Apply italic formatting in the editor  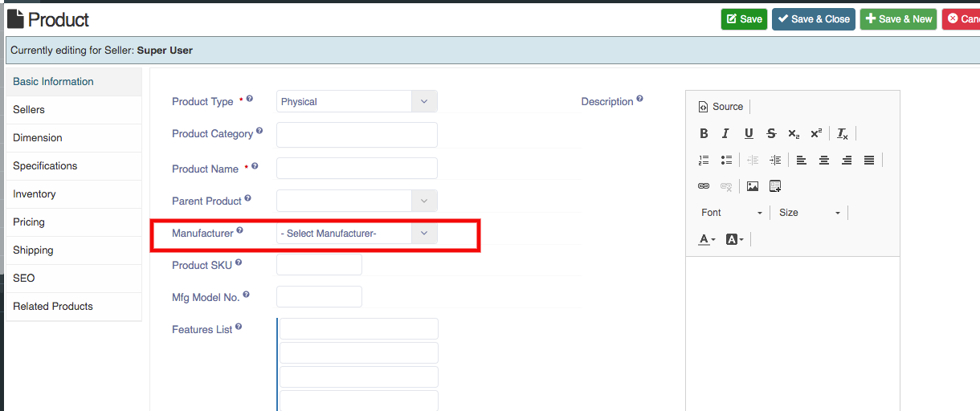click(725, 134)
